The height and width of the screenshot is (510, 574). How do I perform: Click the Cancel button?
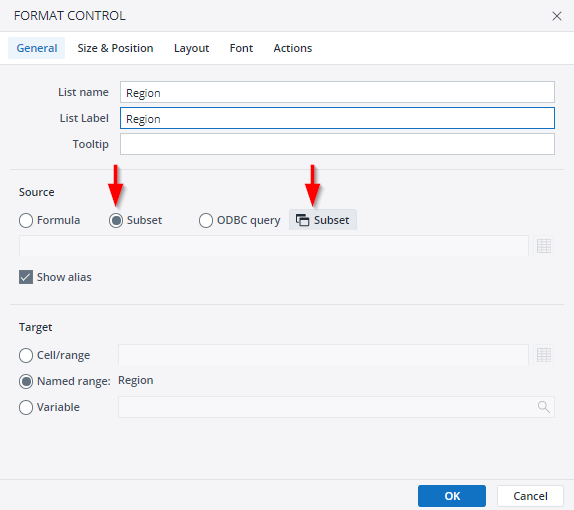(530, 496)
